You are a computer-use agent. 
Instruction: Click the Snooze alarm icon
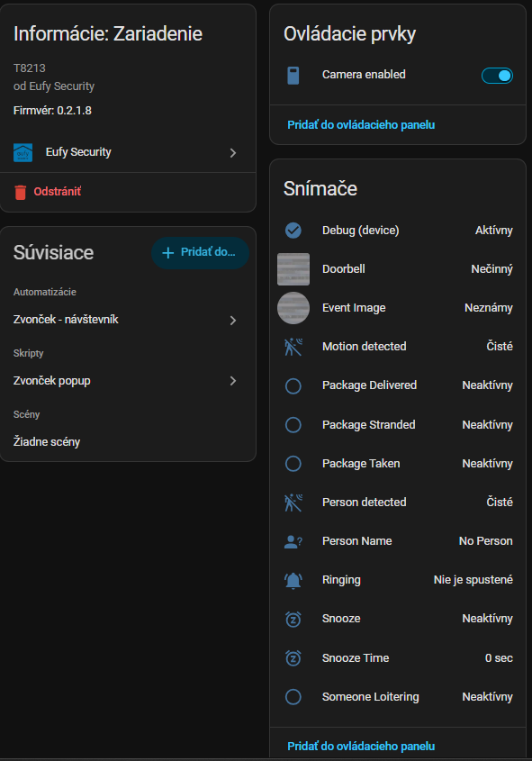[x=293, y=619]
